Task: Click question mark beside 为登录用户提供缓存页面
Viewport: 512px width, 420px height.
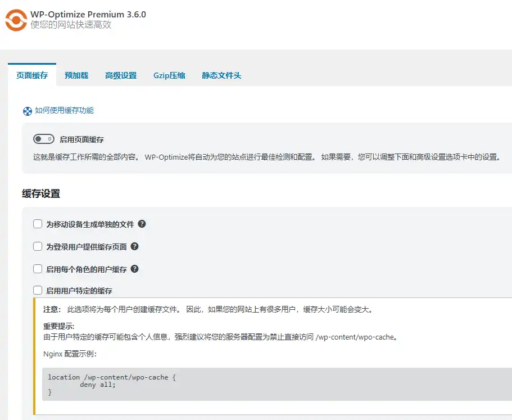Action: coord(134,246)
